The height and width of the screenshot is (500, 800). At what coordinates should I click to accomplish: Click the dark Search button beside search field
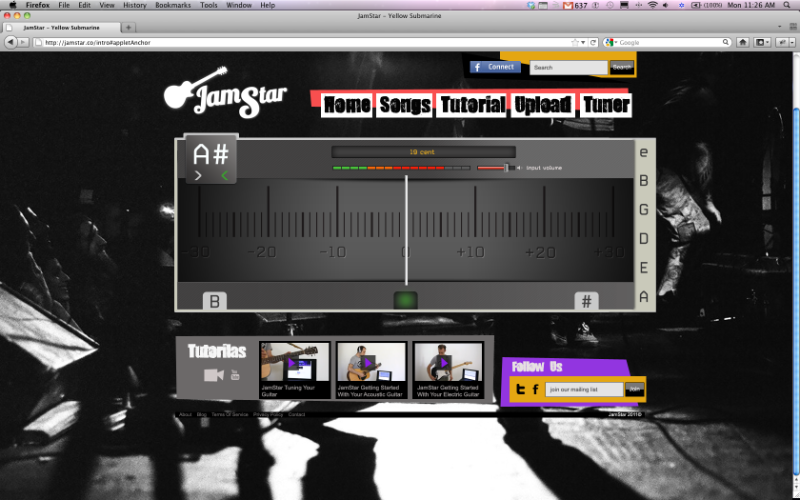pos(621,67)
